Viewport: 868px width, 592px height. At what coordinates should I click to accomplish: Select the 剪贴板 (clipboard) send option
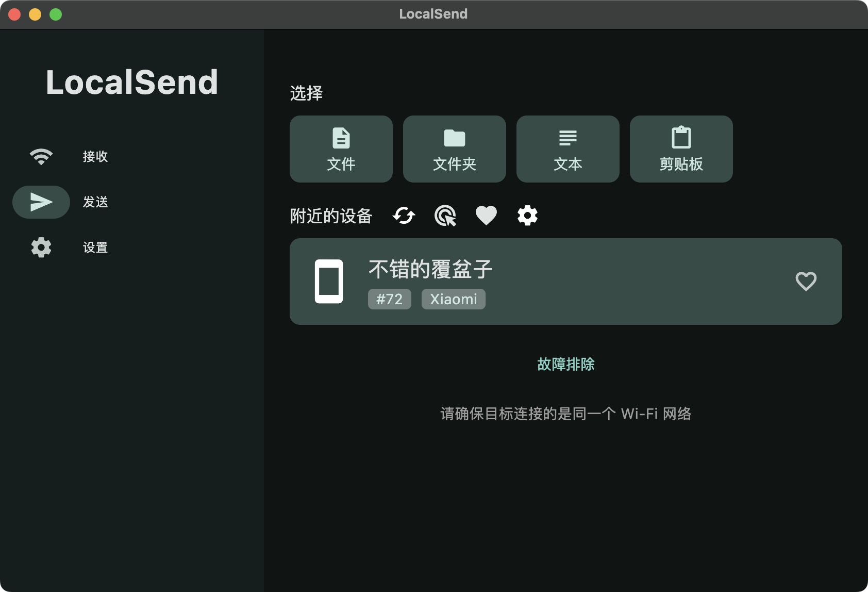(681, 149)
